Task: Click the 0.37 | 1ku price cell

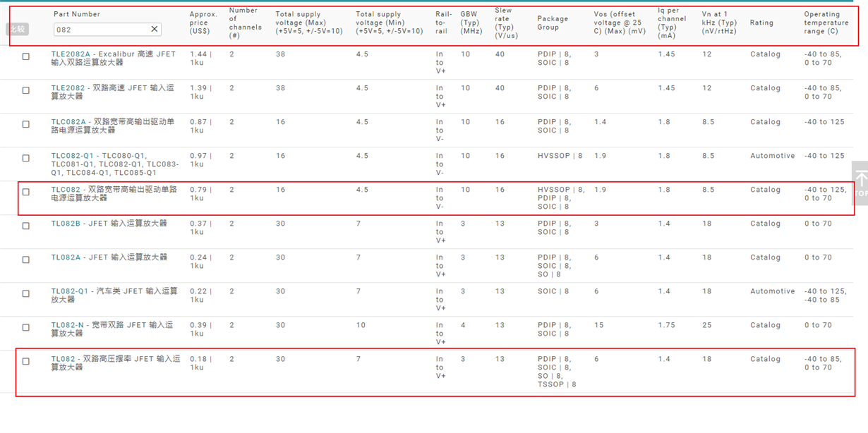Action: click(200, 228)
